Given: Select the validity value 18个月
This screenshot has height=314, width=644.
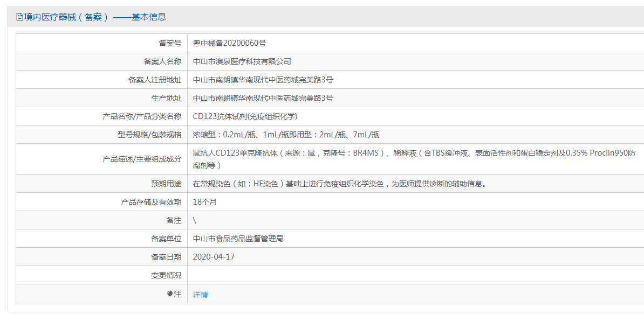Looking at the screenshot, I should pos(204,201).
